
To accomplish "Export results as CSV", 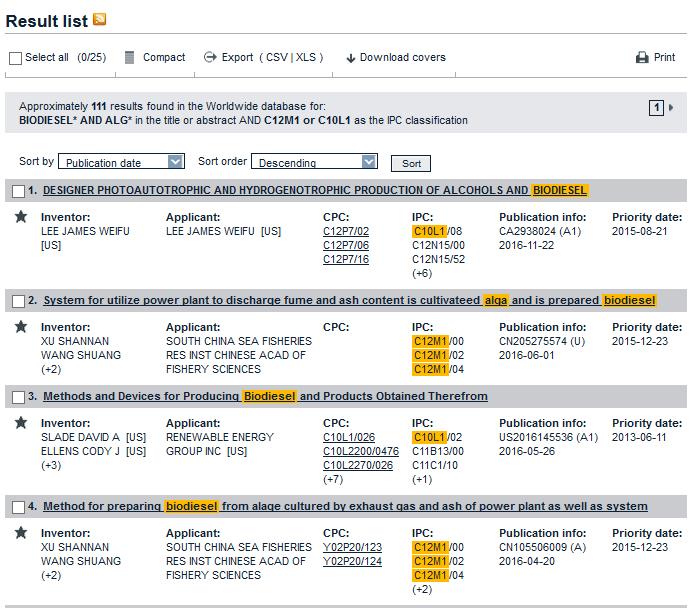I will click(x=277, y=58).
